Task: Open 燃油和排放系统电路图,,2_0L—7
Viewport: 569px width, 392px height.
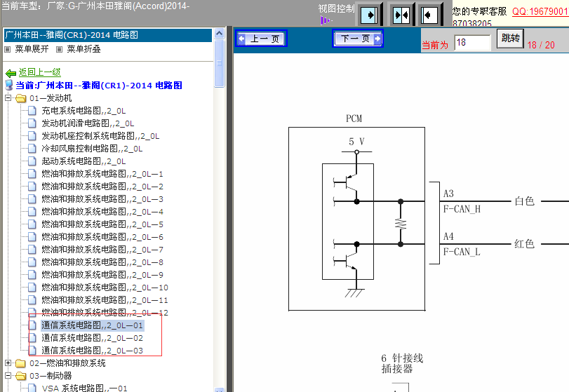Action: coord(102,250)
